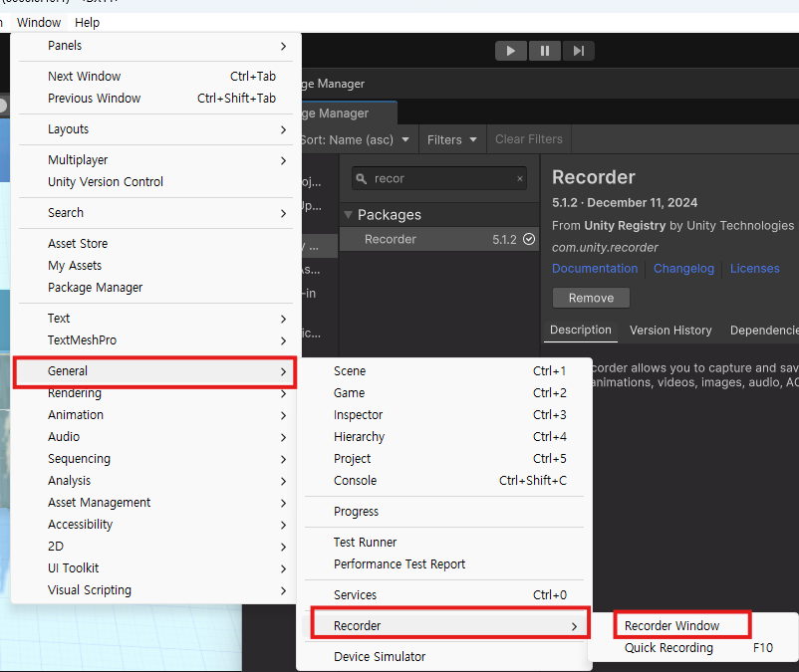Click the Pause button in Unity toolbar

[x=545, y=51]
